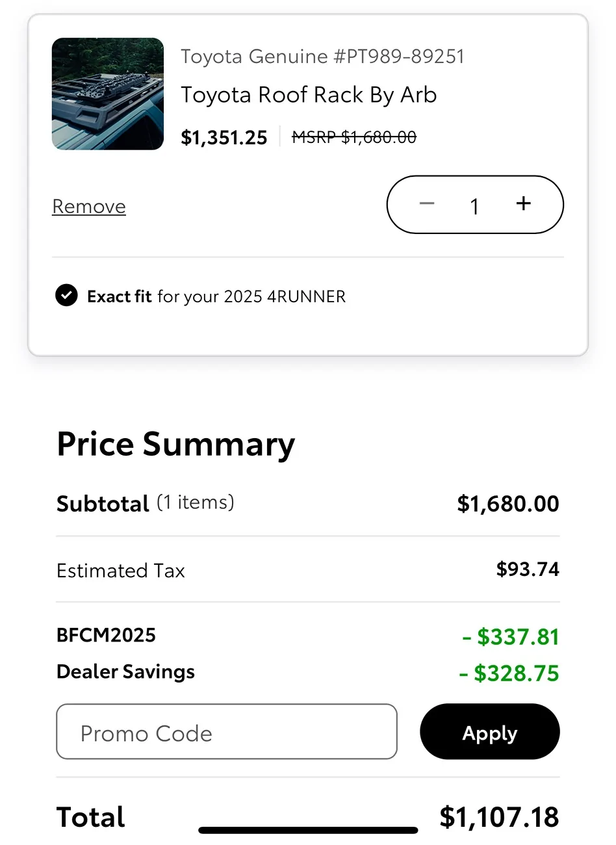The height and width of the screenshot is (845, 616).
Task: Click the Subtotal amount $1,680.00
Action: click(x=508, y=504)
